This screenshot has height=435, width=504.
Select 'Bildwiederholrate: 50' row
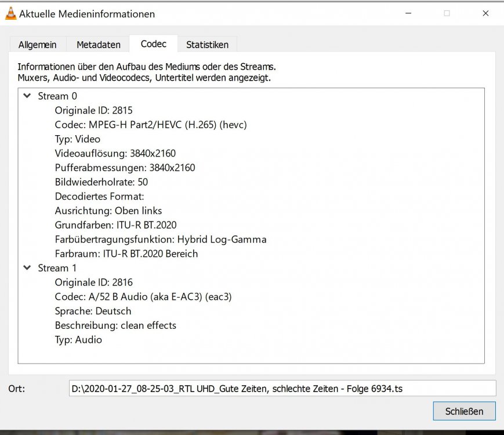coord(101,182)
